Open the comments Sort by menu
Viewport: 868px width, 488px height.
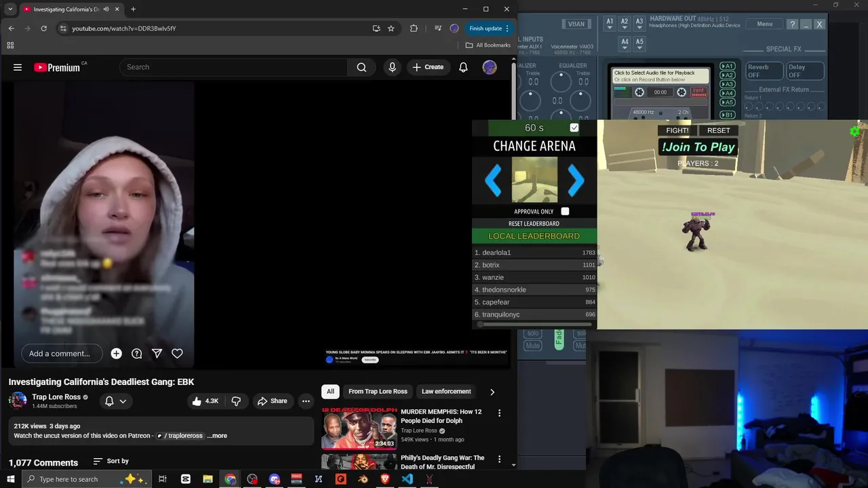111,461
